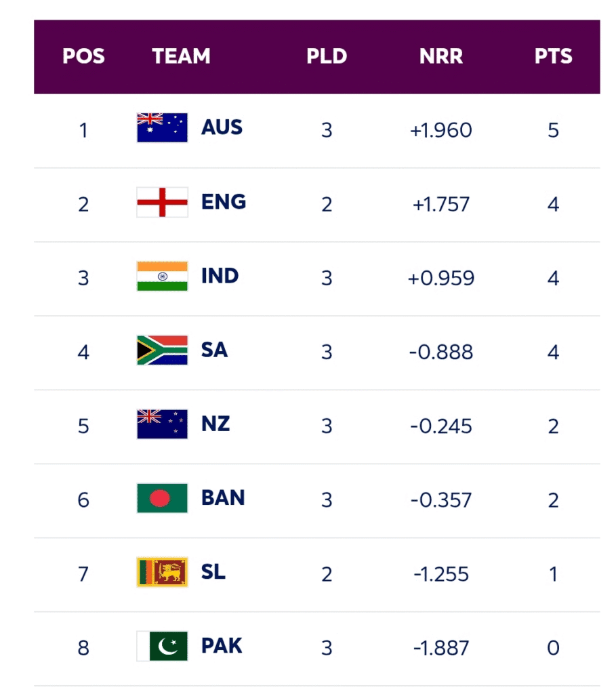Sort by the PTS column header
The image size is (616, 694).
click(553, 56)
